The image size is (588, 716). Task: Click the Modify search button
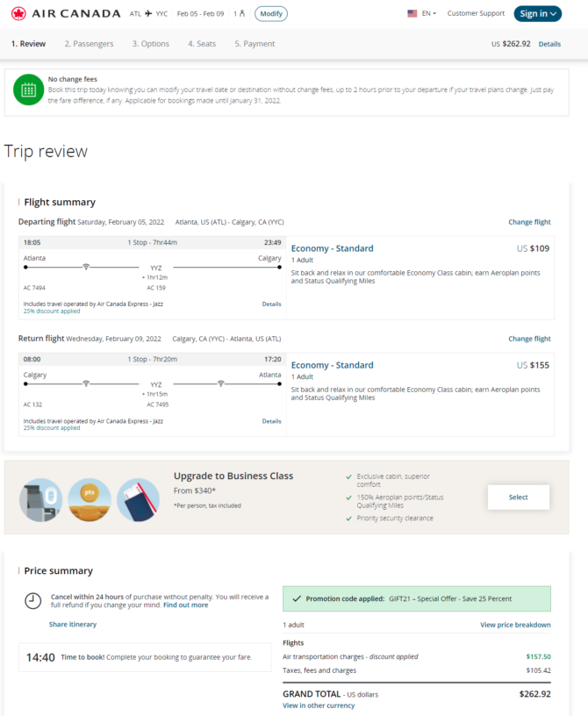tap(271, 14)
